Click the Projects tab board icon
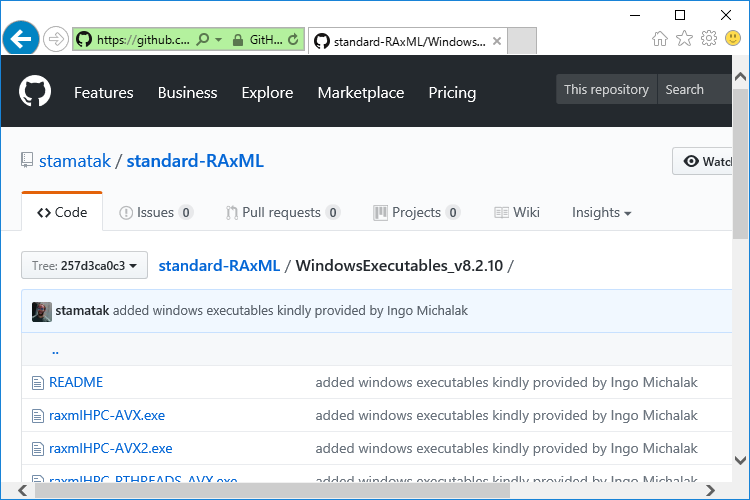Viewport: 750px width, 500px height. (x=380, y=212)
